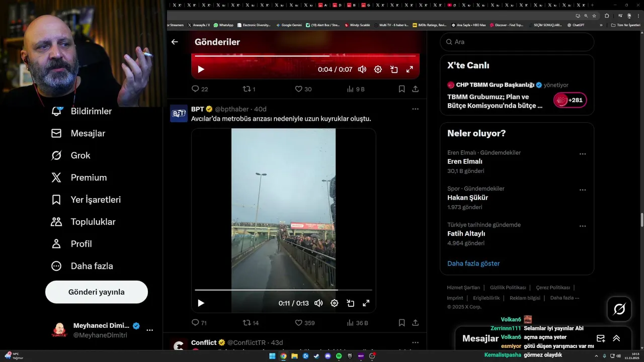Open the TBMM Grubumuz live broadcast

[x=496, y=101]
